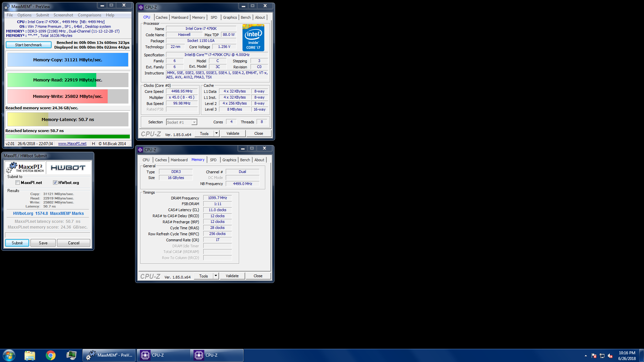Viewport: 644px width, 362px height.
Task: Open the Options menu in MaxxMEM
Action: 24,15
